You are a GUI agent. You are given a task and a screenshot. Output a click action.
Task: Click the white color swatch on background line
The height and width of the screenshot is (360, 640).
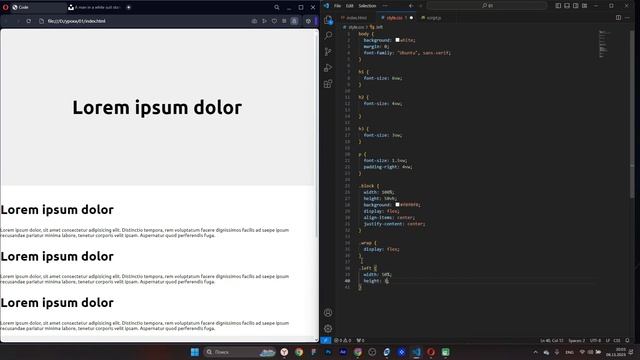pos(397,40)
